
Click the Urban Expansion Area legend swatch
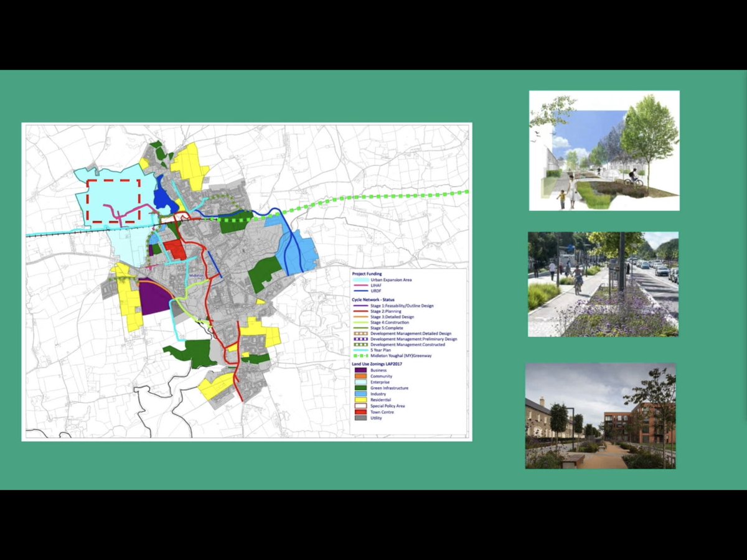tap(360, 280)
